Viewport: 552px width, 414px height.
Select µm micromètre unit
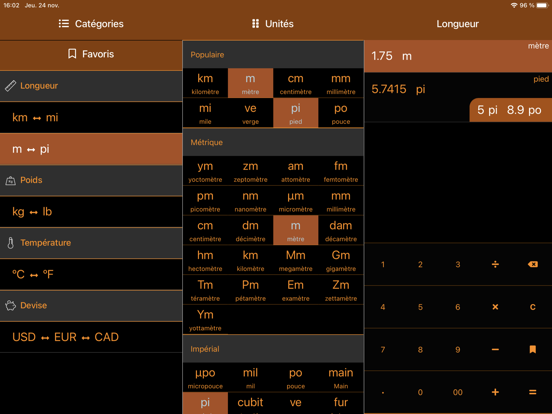pyautogui.click(x=295, y=200)
